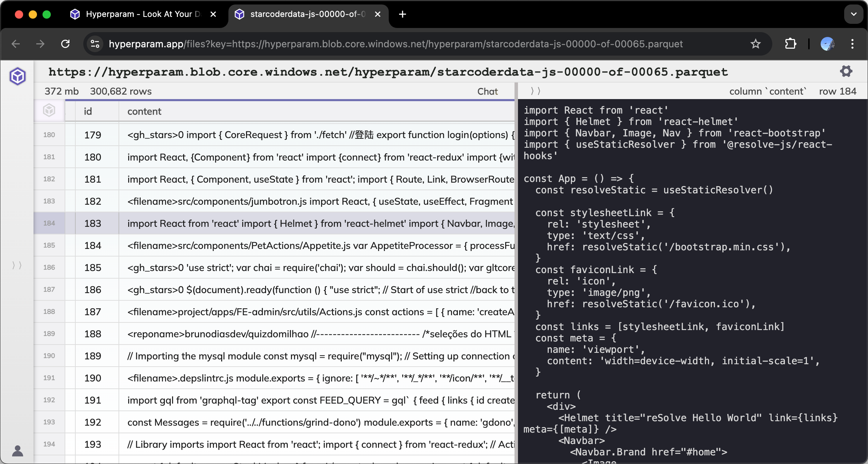Collapse the left sidebar with the double chevrons
The image size is (868, 464).
[17, 265]
